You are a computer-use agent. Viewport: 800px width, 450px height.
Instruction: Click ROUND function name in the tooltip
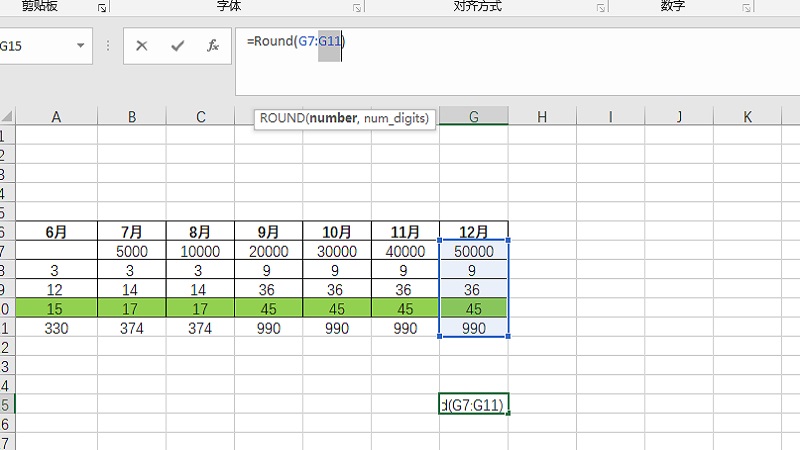[x=282, y=118]
